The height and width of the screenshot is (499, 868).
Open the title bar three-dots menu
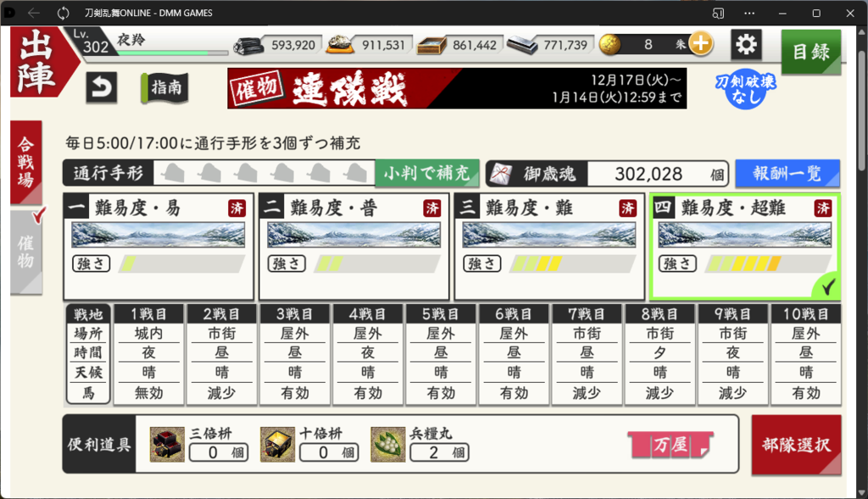click(749, 13)
